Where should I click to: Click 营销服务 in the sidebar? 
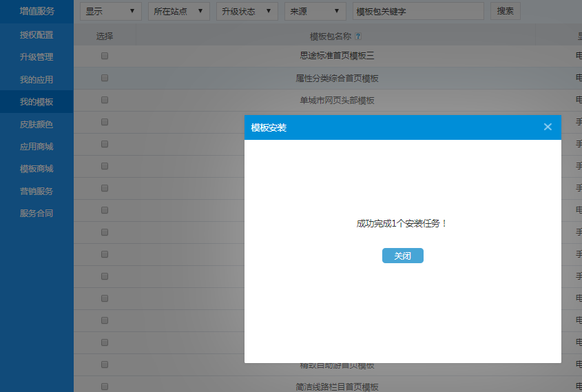37,192
